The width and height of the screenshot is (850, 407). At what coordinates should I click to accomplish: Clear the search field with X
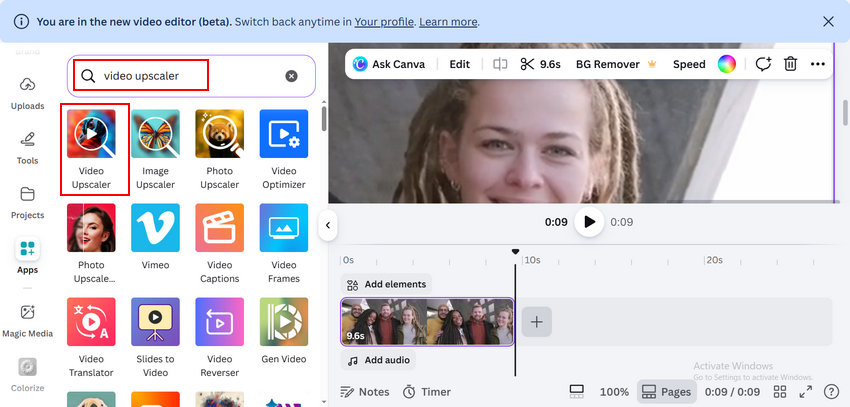pos(292,76)
